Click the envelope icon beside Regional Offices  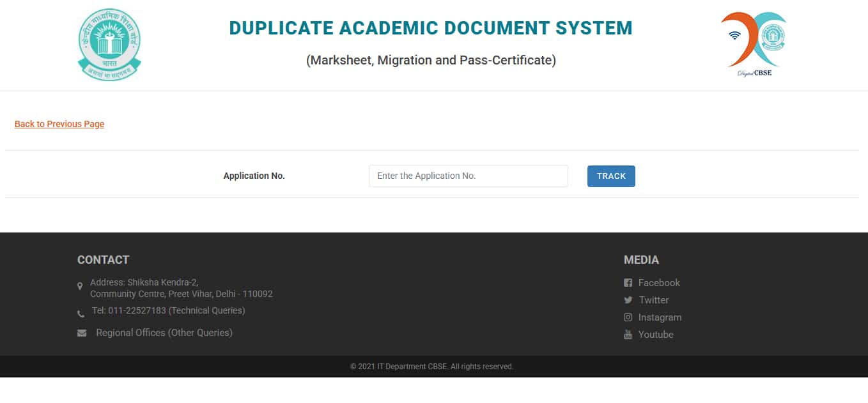(82, 333)
